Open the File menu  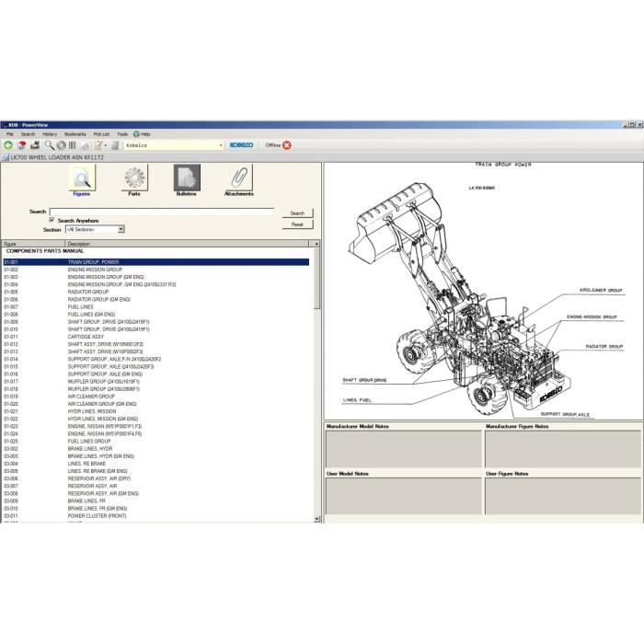coord(10,134)
